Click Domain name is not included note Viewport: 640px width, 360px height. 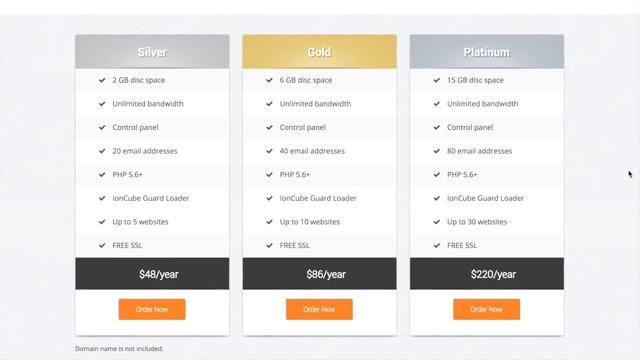(119, 349)
